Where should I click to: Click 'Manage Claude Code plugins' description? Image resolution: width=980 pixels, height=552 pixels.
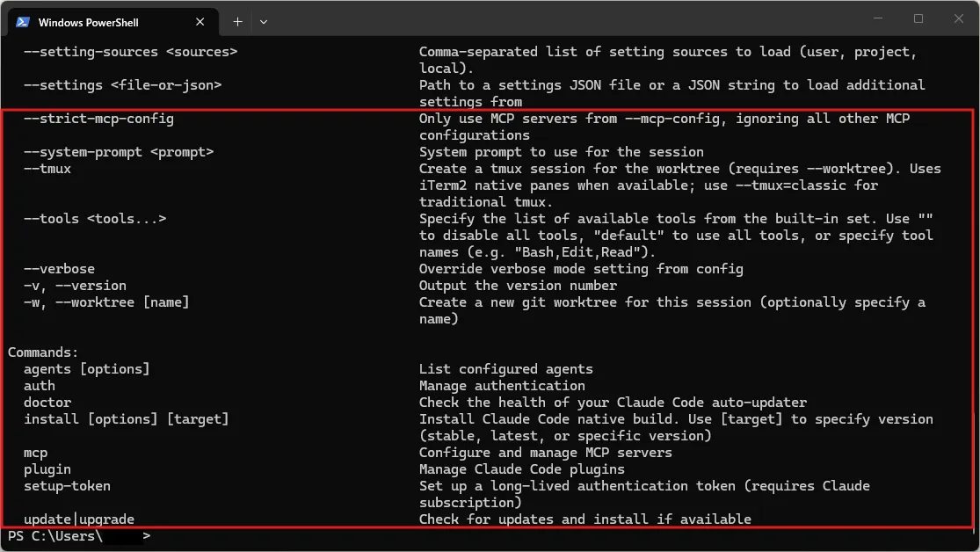point(522,469)
